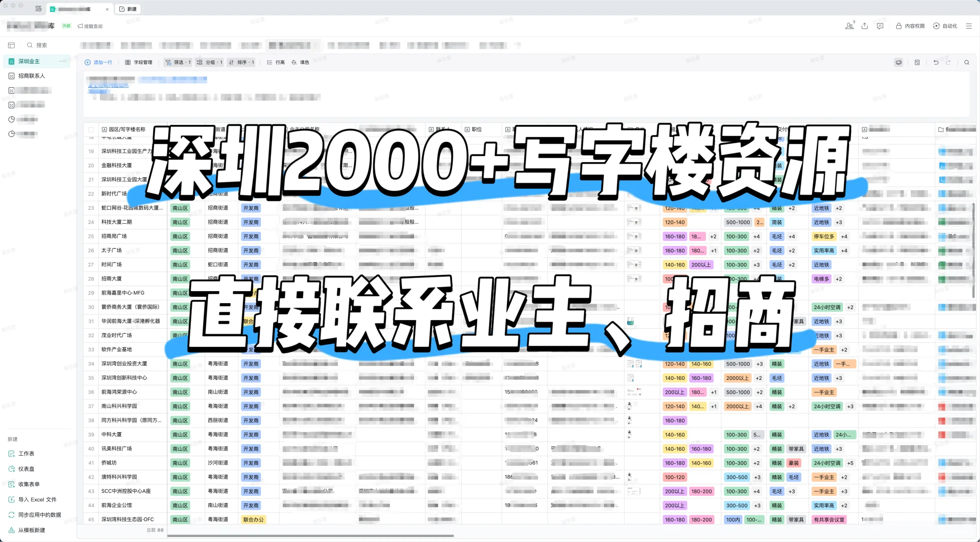Open the hamburger more menu
Image resolution: width=980 pixels, height=542 pixels.
point(969,26)
